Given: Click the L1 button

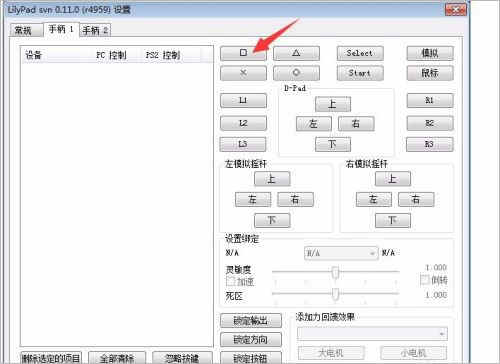Looking at the screenshot, I should (x=243, y=100).
